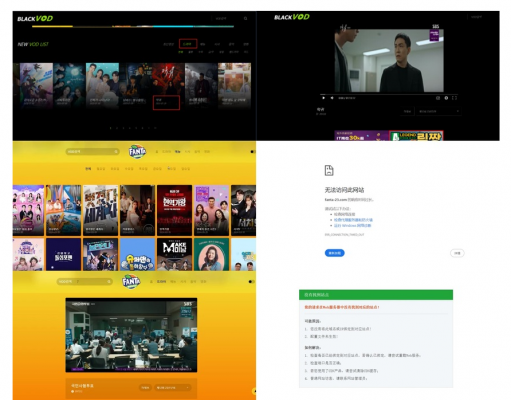The height and width of the screenshot is (400, 511).
Task: Open the episode dropdown below the BlackVOD player
Action: (439, 111)
